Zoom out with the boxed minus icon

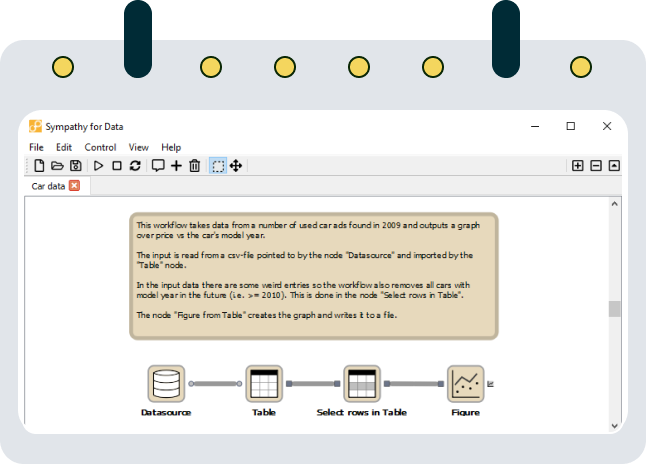pos(596,166)
